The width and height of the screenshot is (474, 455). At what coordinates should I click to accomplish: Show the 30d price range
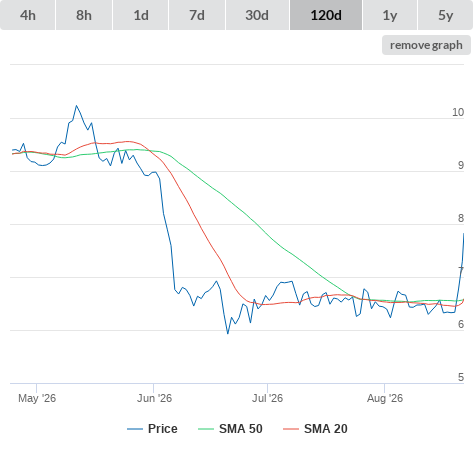[x=257, y=15]
